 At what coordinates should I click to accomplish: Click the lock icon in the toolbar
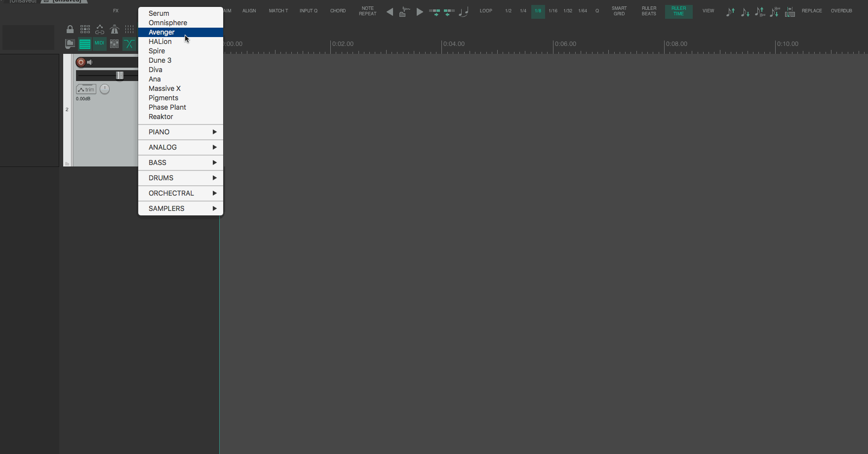70,29
